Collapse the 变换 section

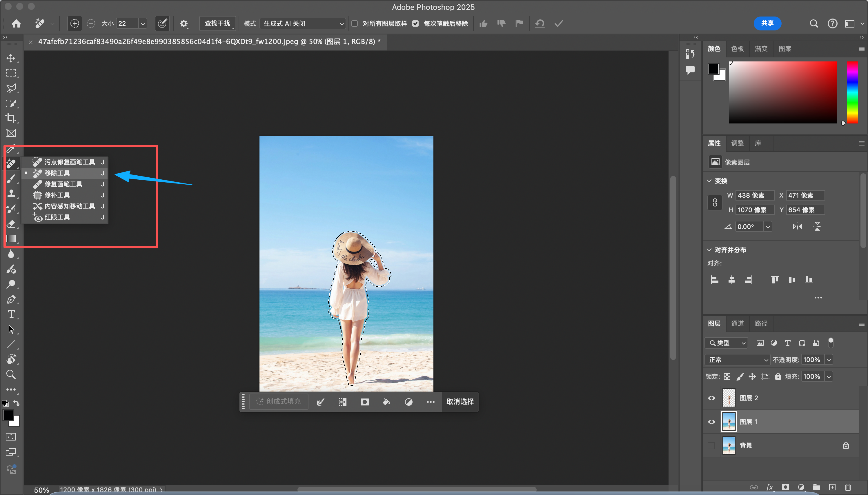pos(709,181)
